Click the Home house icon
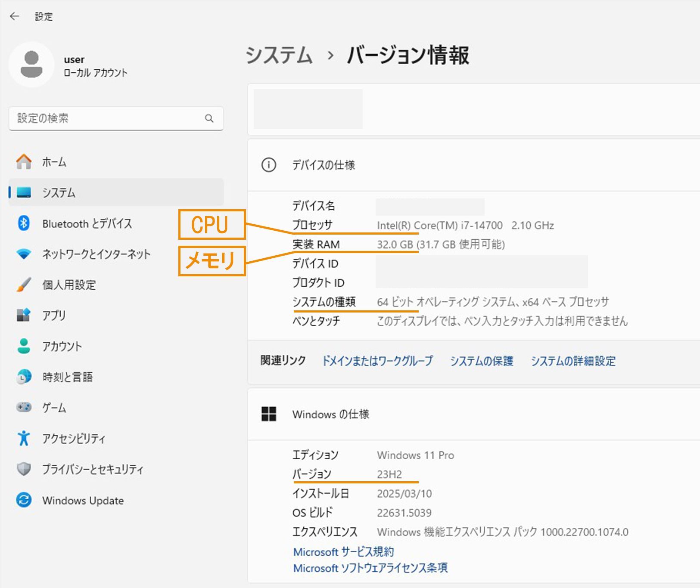 (x=24, y=162)
